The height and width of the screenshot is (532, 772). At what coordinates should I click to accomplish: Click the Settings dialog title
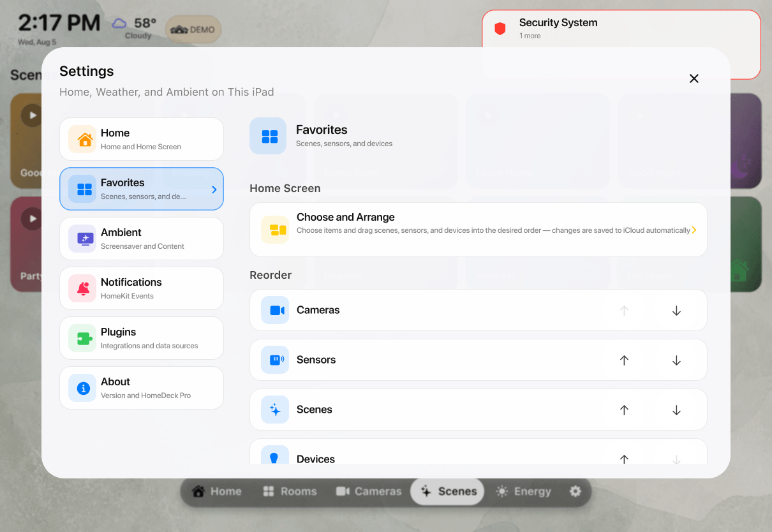(87, 71)
